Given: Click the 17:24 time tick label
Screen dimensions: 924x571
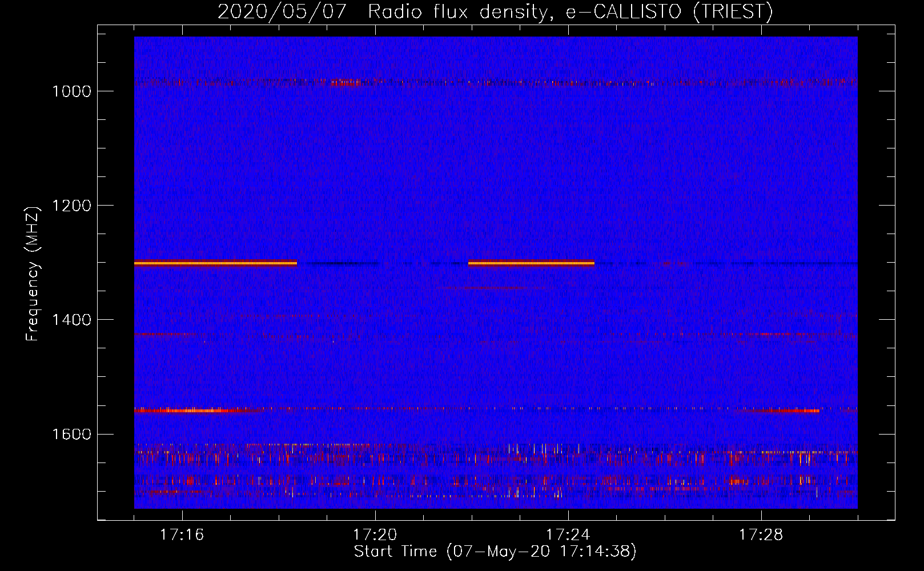Looking at the screenshot, I should 568,535.
